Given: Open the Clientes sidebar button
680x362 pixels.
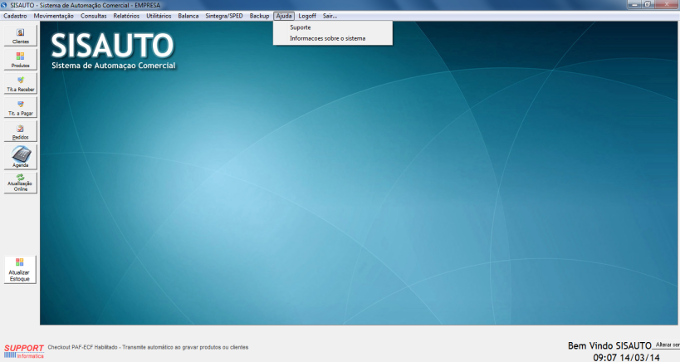Looking at the screenshot, I should point(20,36).
